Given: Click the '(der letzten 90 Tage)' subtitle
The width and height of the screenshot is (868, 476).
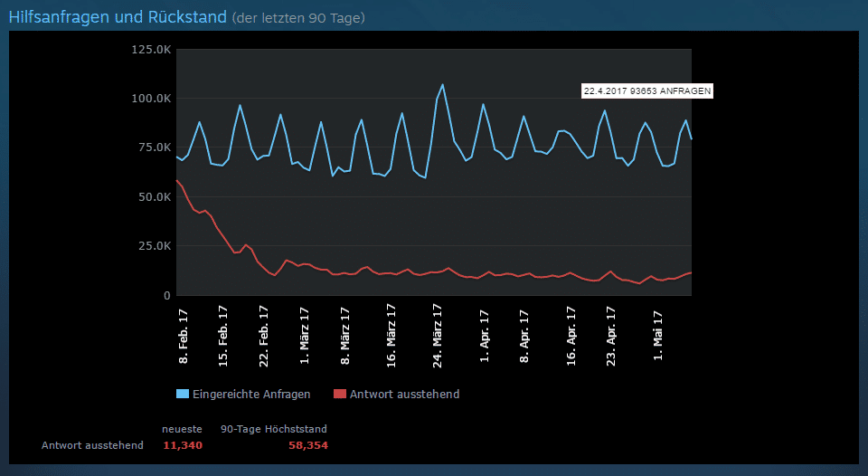Looking at the screenshot, I should (x=298, y=18).
